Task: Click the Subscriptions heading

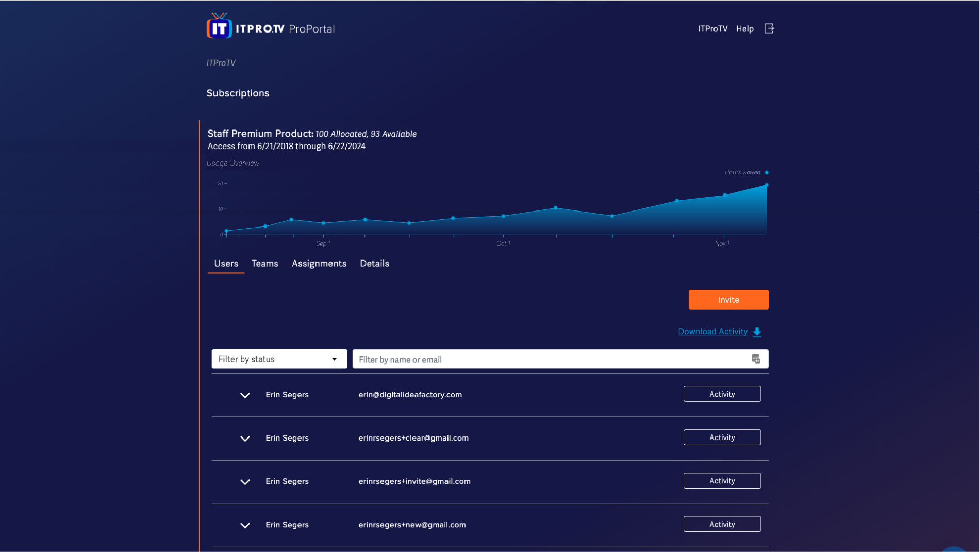Action: (x=238, y=93)
